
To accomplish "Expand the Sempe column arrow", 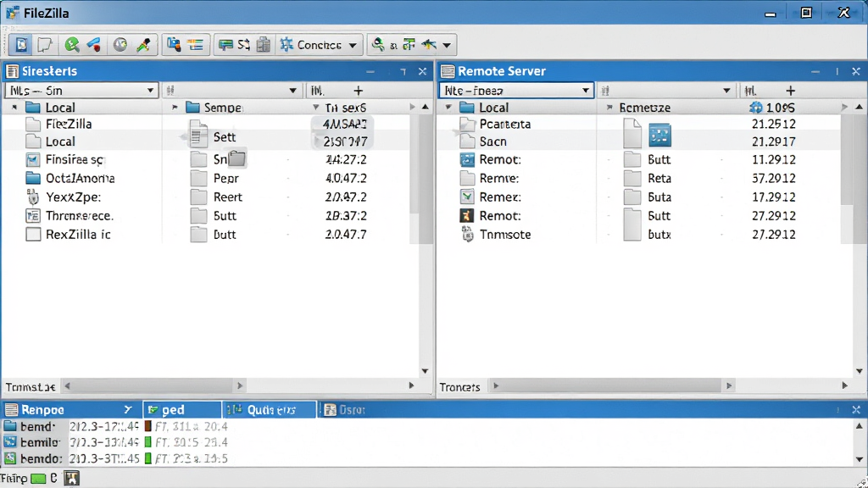I will pyautogui.click(x=175, y=108).
